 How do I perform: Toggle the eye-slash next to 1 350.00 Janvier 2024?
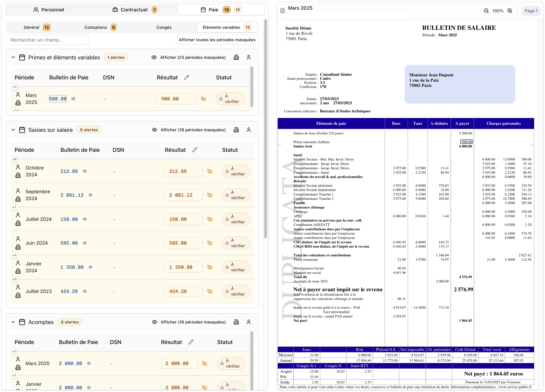pyautogui.click(x=210, y=267)
